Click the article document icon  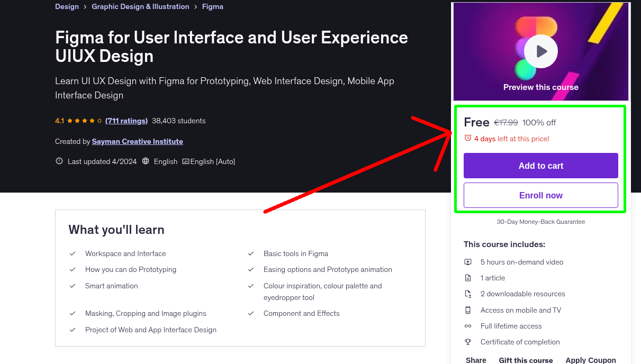468,278
